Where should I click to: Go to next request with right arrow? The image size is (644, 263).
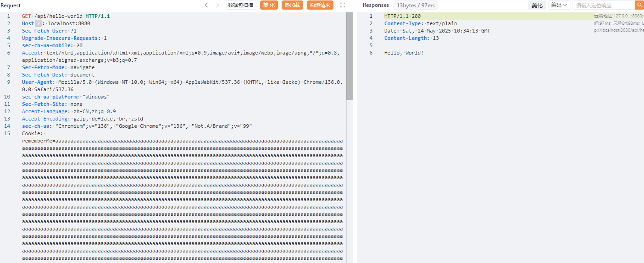217,5
